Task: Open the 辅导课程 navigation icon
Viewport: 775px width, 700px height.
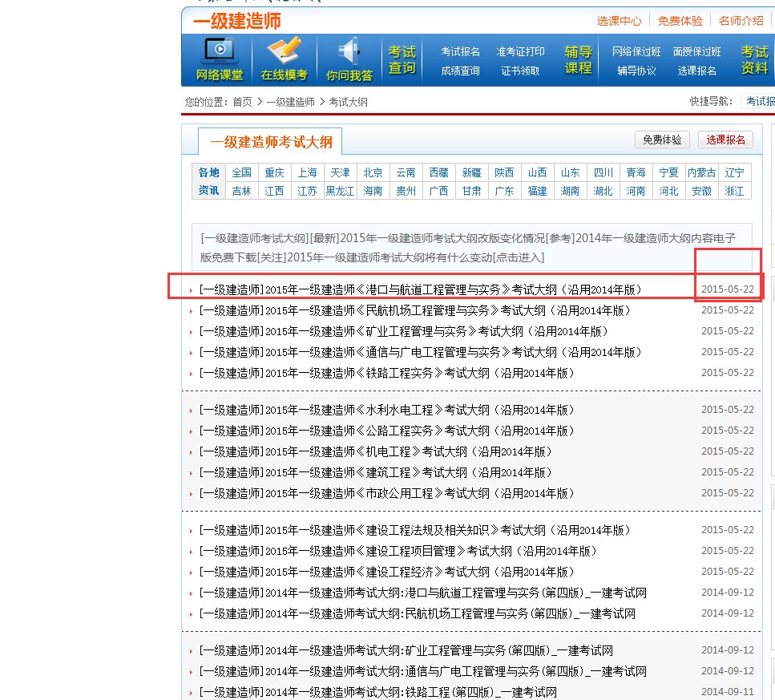Action: [578, 59]
